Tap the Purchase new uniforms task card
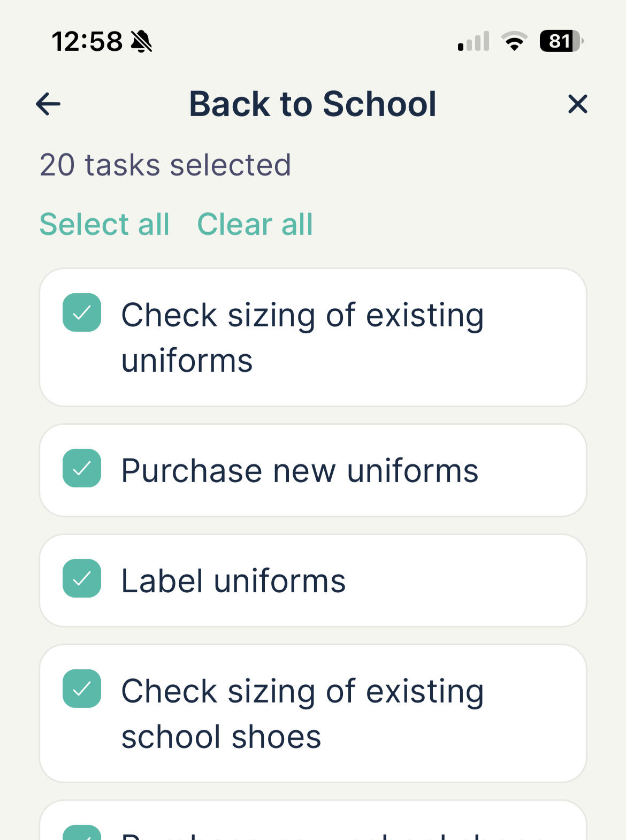The height and width of the screenshot is (840, 626). point(313,470)
